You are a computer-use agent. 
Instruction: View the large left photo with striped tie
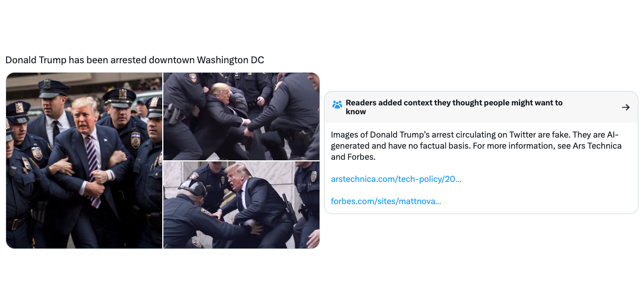84,161
